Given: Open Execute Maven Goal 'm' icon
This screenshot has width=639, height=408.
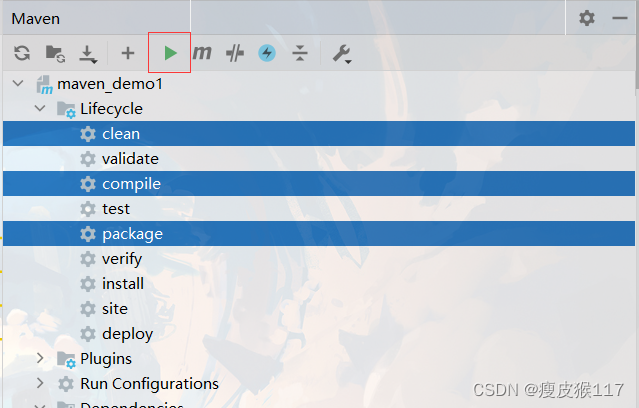Looking at the screenshot, I should [x=202, y=53].
